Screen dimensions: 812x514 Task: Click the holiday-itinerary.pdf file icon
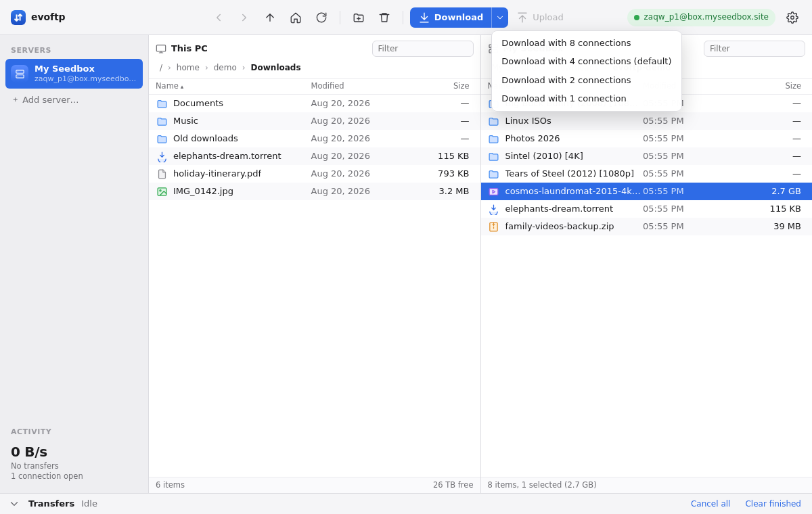[162, 174]
